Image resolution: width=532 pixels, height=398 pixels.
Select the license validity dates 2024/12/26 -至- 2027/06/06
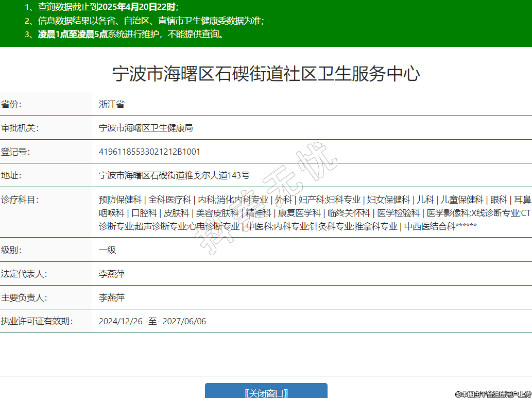pyautogui.click(x=152, y=321)
